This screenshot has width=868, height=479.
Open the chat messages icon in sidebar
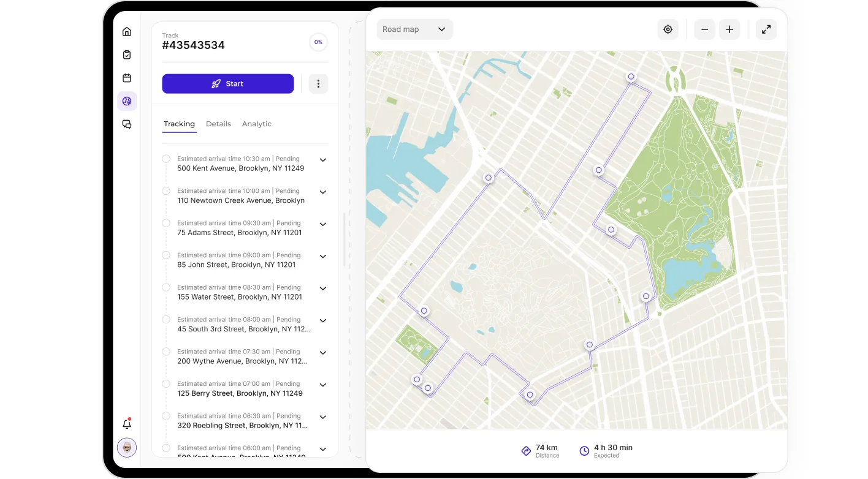coord(127,124)
